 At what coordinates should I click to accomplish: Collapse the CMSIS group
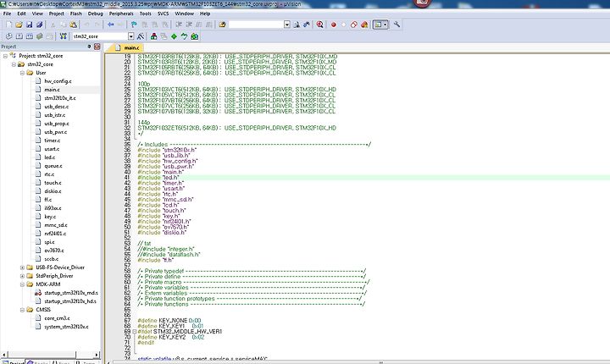click(x=22, y=310)
